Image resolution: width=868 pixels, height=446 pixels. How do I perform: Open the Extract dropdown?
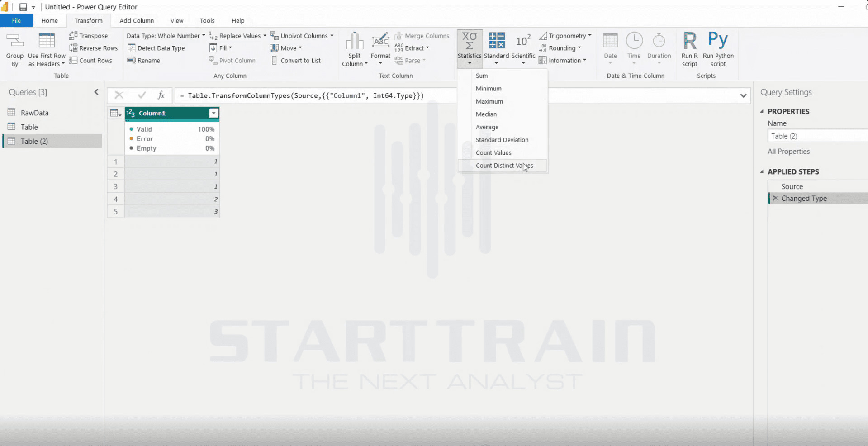(x=412, y=48)
